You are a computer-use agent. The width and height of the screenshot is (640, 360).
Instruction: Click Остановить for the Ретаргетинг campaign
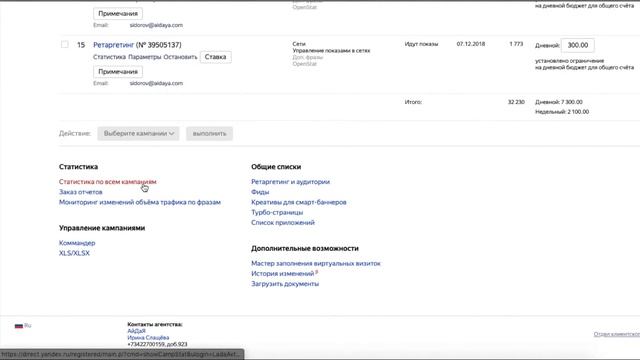click(180, 57)
